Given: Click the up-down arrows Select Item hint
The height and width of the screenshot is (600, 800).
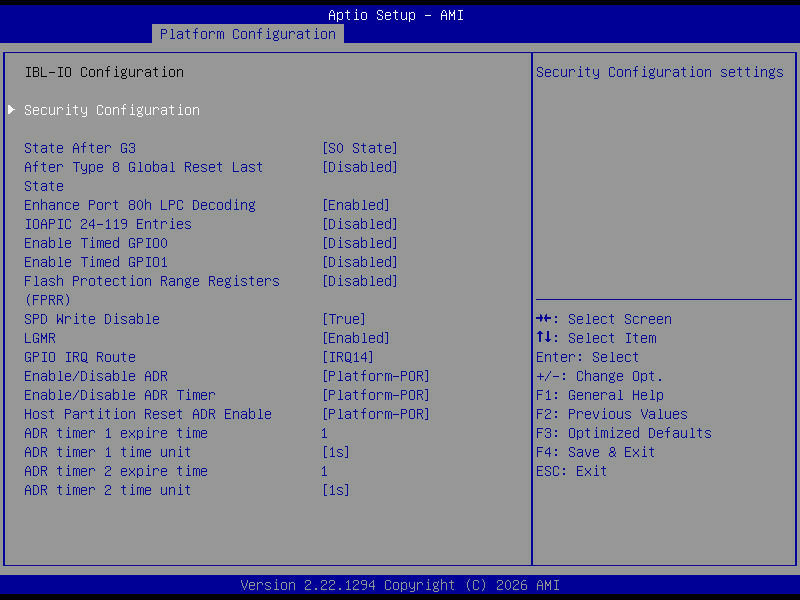Looking at the screenshot, I should [596, 338].
